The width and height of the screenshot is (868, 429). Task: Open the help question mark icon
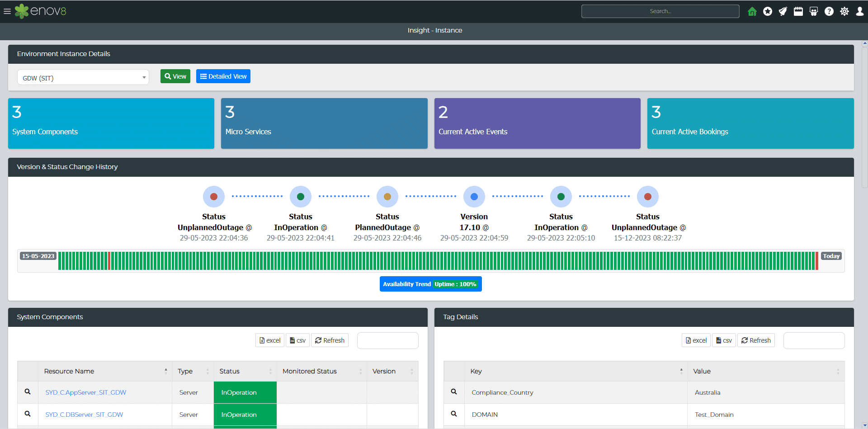[830, 11]
